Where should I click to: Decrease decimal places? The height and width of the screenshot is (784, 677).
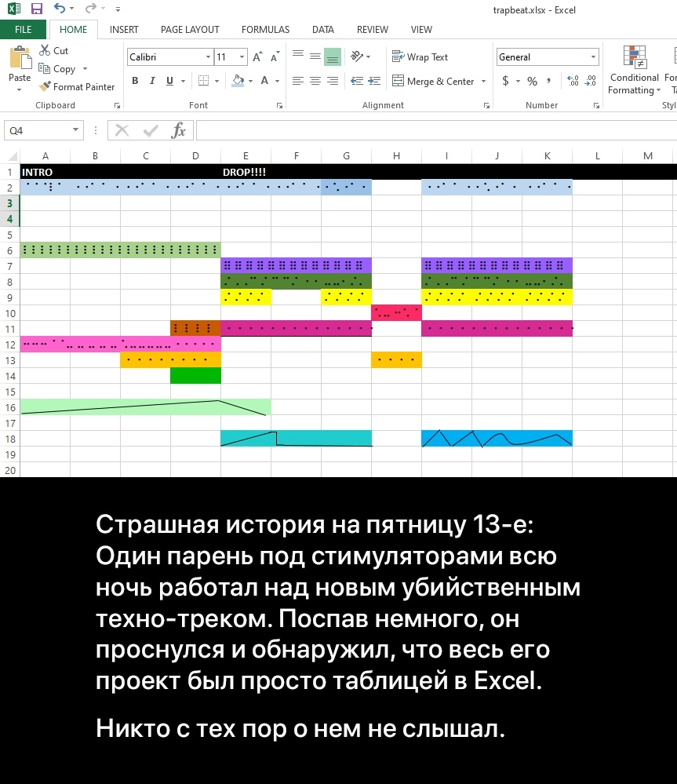click(x=591, y=81)
